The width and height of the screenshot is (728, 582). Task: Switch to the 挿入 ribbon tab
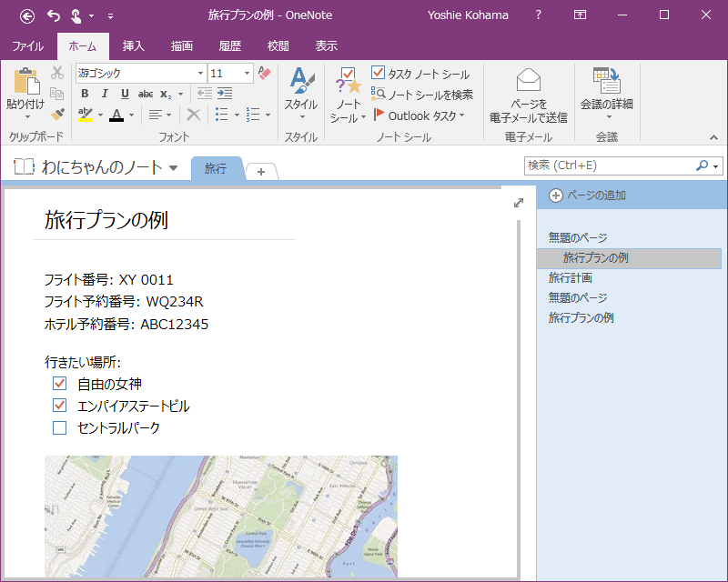pos(134,46)
